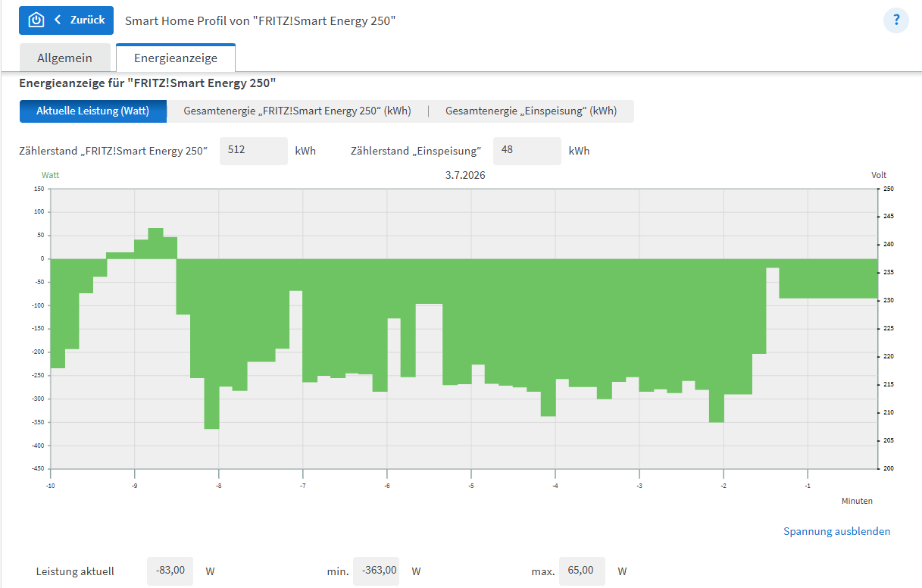Go back with the Zurück button
Image resolution: width=922 pixels, height=588 pixels.
[66, 20]
